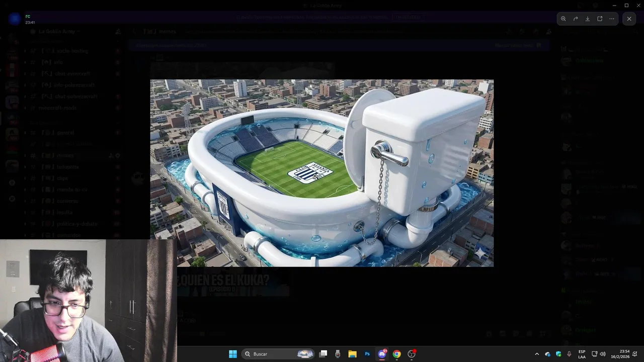The image size is (644, 362).
Task: Click the OneDrive cloud tray icon
Action: tap(548, 354)
